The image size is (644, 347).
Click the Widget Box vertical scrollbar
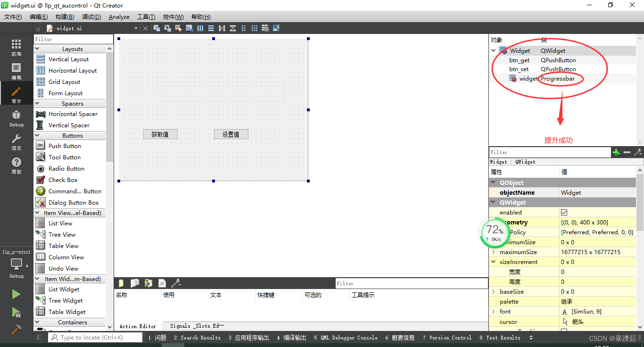point(109,106)
